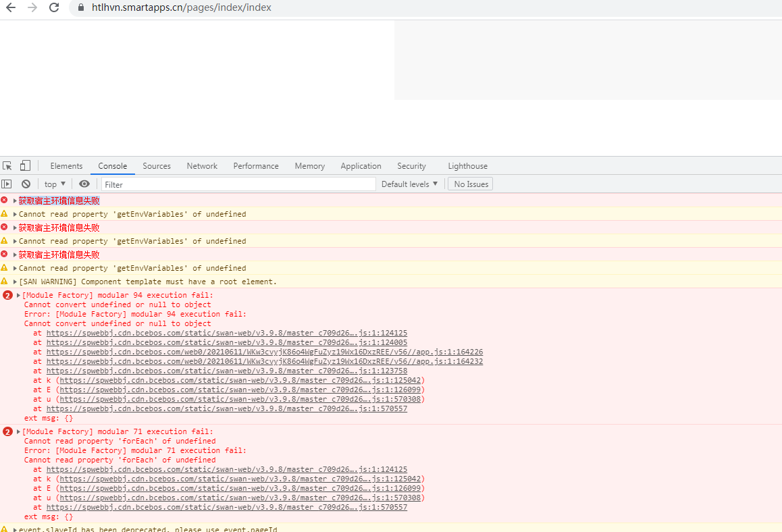Switch to the Elements tab
The width and height of the screenshot is (782, 532).
(66, 166)
